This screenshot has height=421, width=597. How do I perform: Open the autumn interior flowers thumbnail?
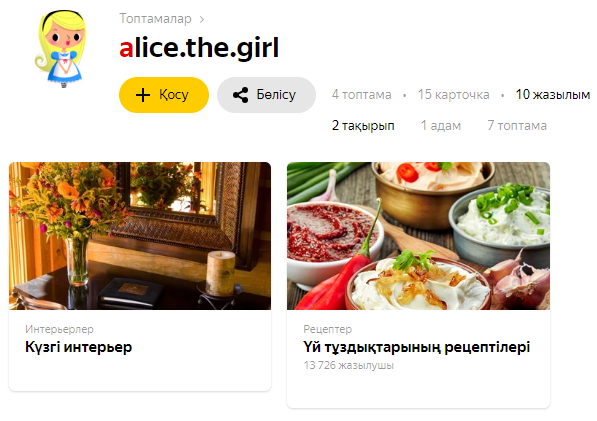tap(140, 236)
